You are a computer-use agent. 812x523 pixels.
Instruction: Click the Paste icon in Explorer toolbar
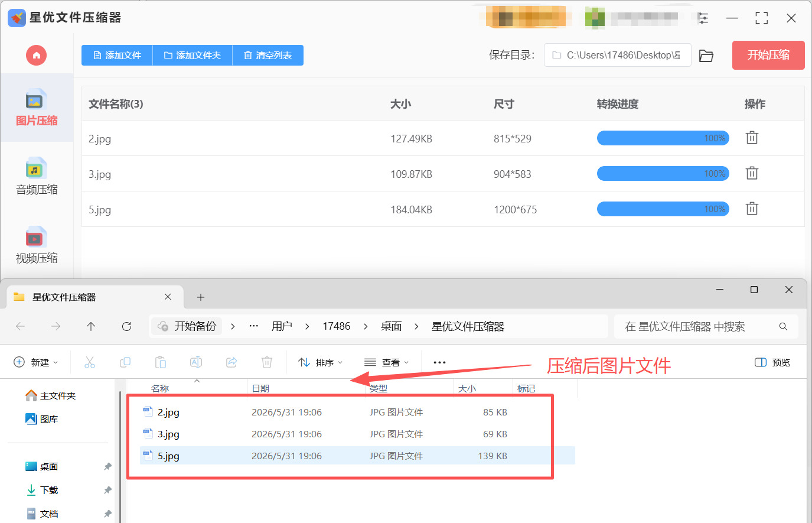[161, 362]
